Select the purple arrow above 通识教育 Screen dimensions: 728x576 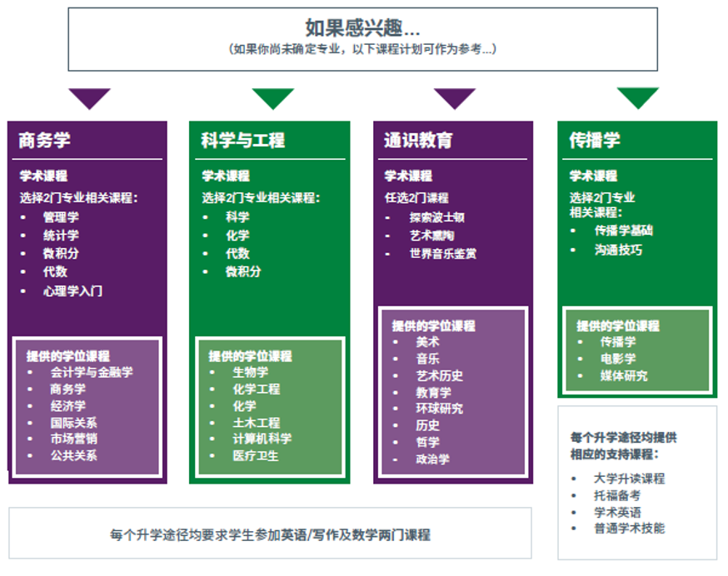pos(455,98)
